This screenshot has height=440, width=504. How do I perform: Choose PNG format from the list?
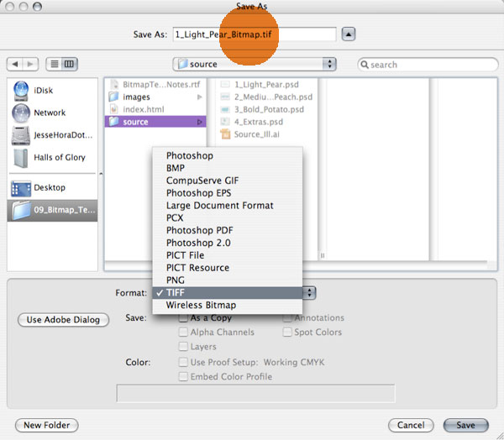coord(228,280)
